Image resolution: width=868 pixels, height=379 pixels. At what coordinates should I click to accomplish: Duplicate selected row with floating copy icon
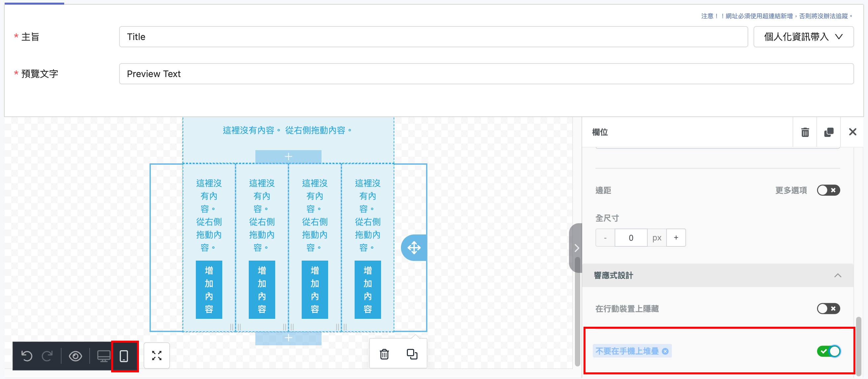[x=412, y=354]
